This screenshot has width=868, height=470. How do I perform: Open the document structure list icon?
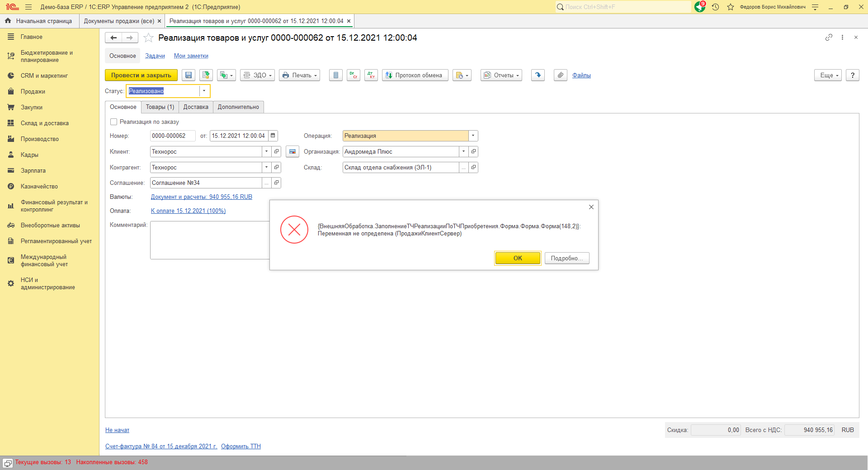point(335,75)
